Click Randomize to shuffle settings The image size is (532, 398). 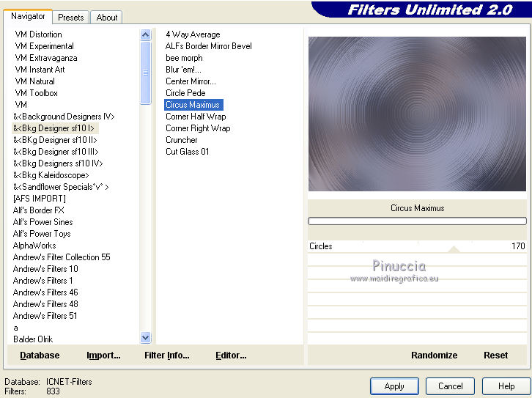click(434, 355)
